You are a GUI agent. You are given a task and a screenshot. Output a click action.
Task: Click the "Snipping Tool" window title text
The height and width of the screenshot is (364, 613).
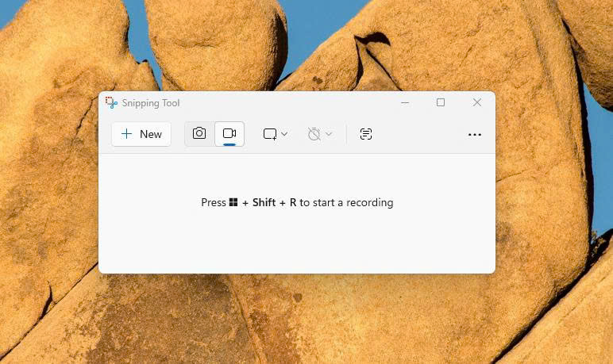click(151, 103)
